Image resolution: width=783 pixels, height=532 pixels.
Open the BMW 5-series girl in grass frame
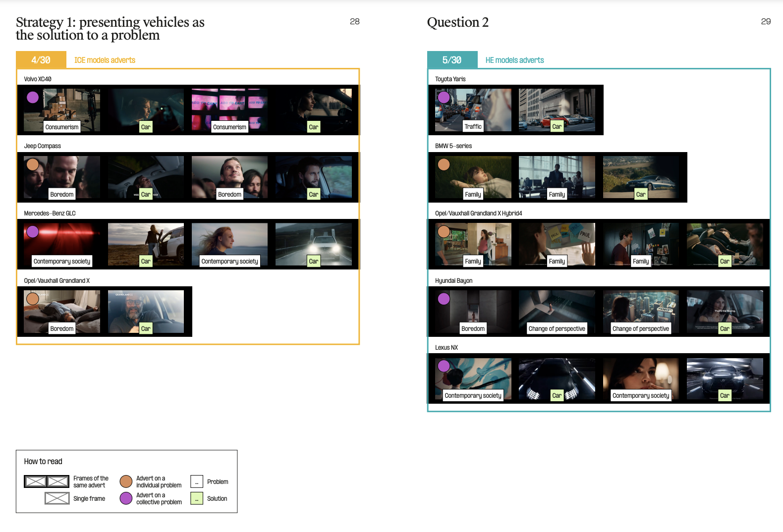pyautogui.click(x=473, y=177)
